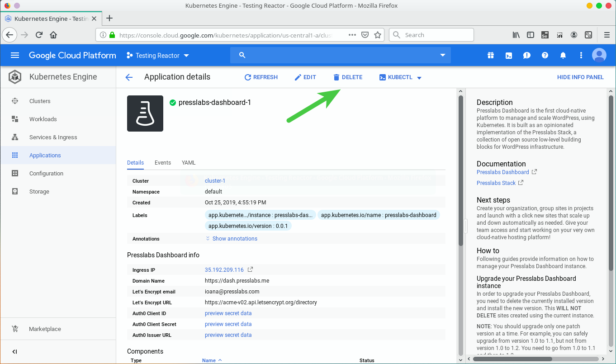Click the Storage sidebar icon
The height and width of the screenshot is (364, 616).
pos(15,191)
